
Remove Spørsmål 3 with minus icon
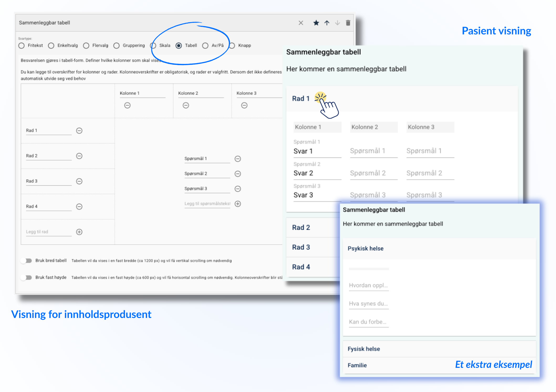click(238, 189)
